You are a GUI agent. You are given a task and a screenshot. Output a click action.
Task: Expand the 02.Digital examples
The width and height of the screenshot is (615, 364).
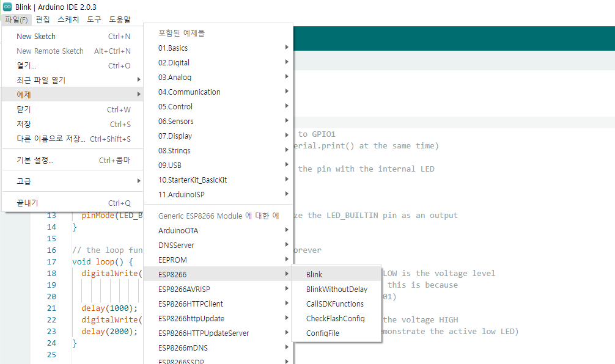pyautogui.click(x=218, y=63)
